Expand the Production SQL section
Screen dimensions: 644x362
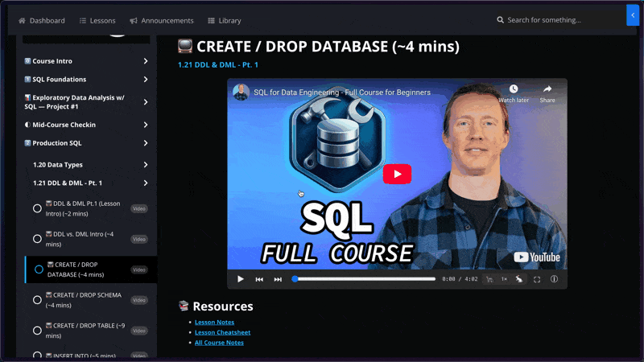click(146, 143)
